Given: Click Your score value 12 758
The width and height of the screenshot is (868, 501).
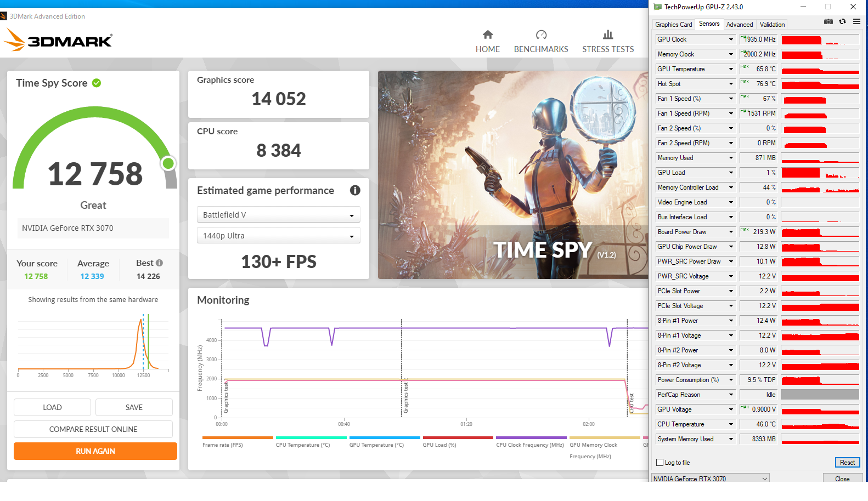Looking at the screenshot, I should point(36,276).
